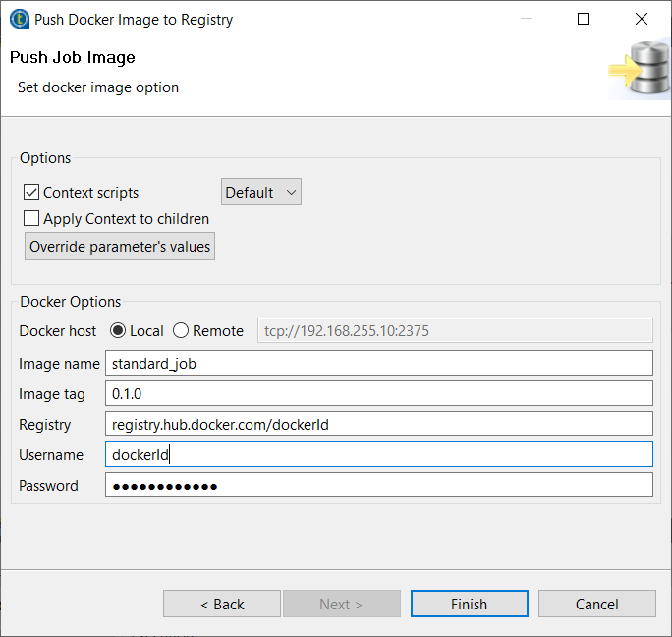672x637 pixels.
Task: Click the Next button
Action: 341,604
